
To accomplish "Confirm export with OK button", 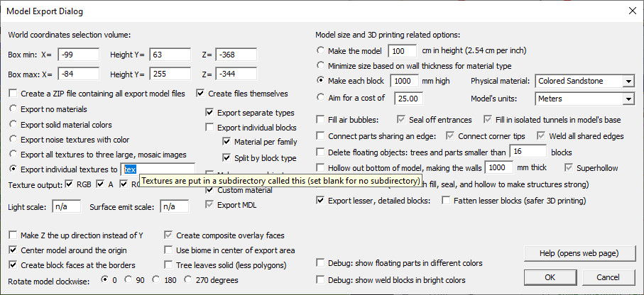I will [550, 277].
